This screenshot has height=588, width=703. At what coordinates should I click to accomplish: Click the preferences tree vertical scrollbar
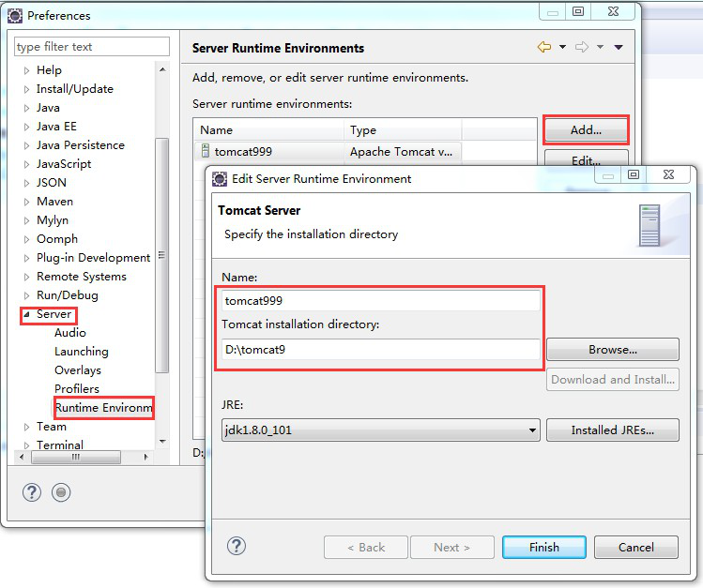pyautogui.click(x=162, y=253)
